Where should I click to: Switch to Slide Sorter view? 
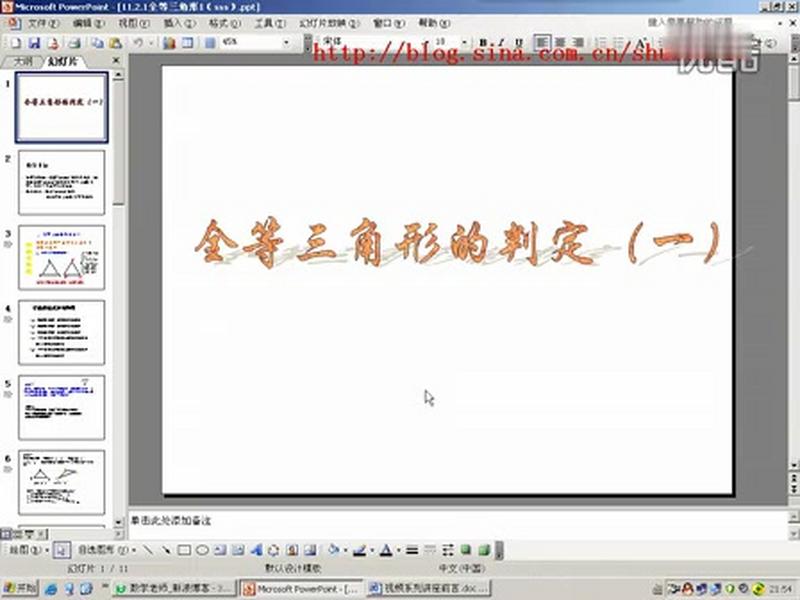[19, 533]
